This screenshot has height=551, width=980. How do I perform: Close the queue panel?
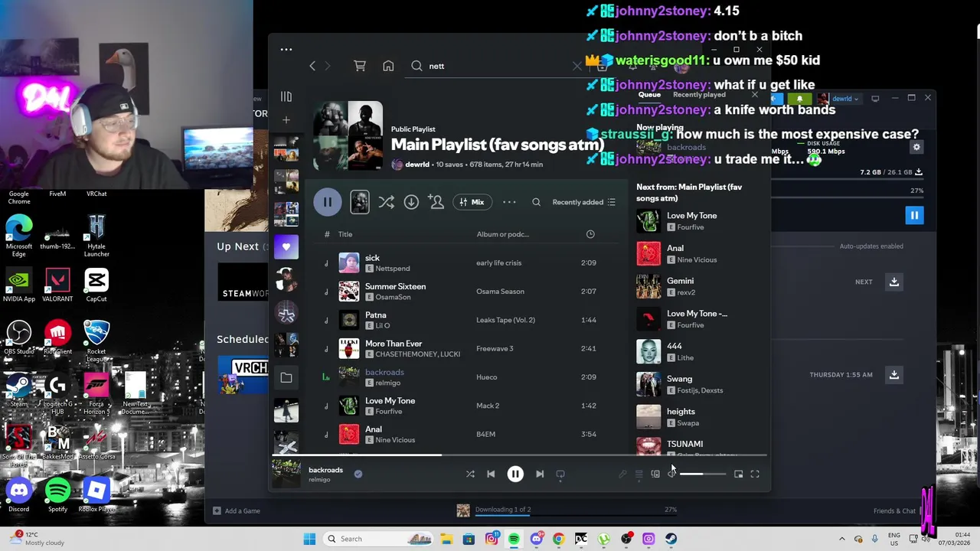pos(755,95)
